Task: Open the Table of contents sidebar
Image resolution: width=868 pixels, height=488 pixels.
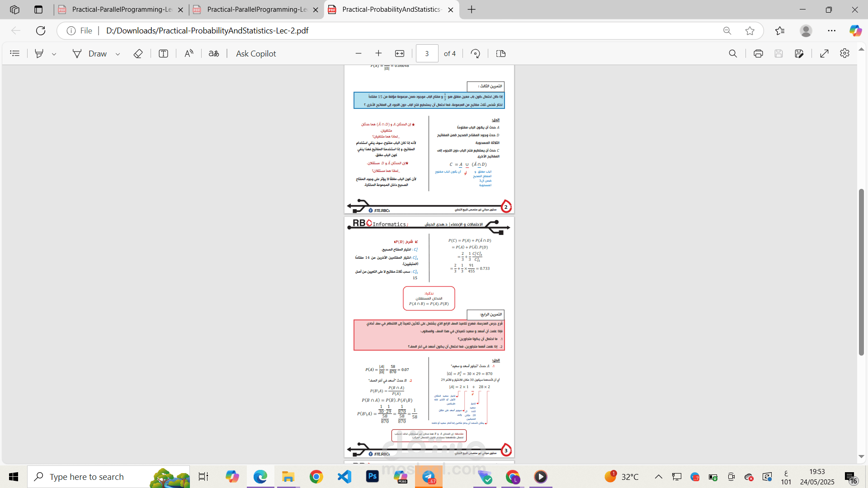Action: [15, 53]
